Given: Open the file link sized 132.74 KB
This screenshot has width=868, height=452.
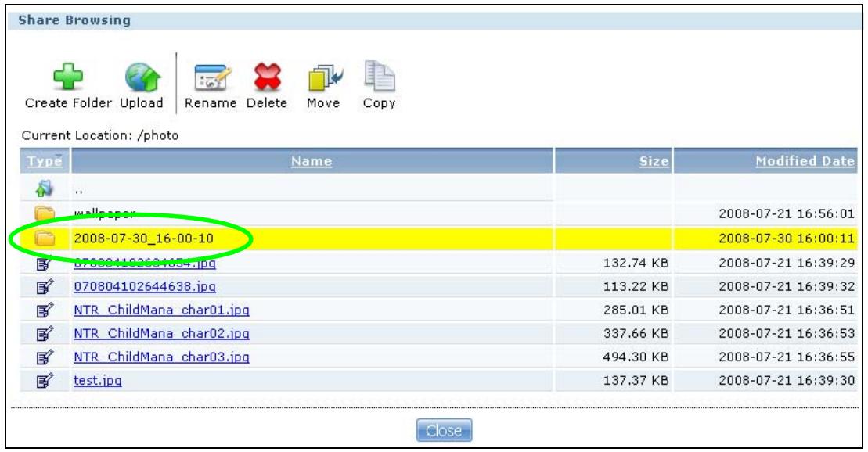Looking at the screenshot, I should click(145, 264).
